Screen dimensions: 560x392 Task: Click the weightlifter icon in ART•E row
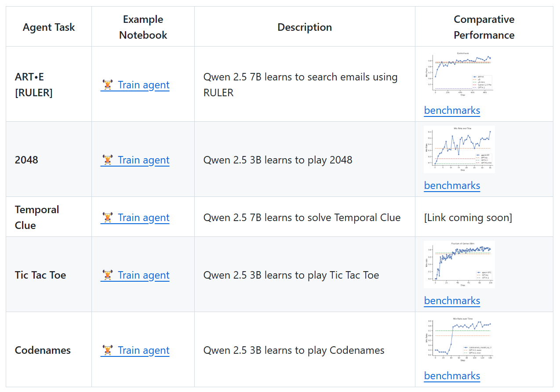(107, 85)
